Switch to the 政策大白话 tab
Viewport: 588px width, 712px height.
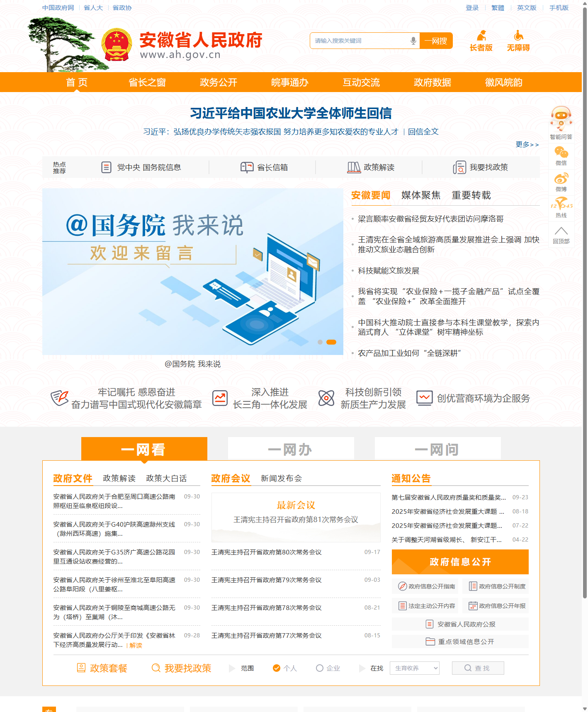[x=166, y=478]
